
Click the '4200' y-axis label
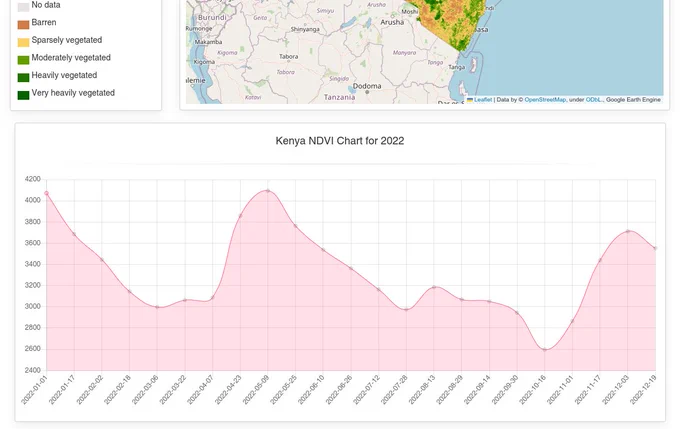pos(33,179)
